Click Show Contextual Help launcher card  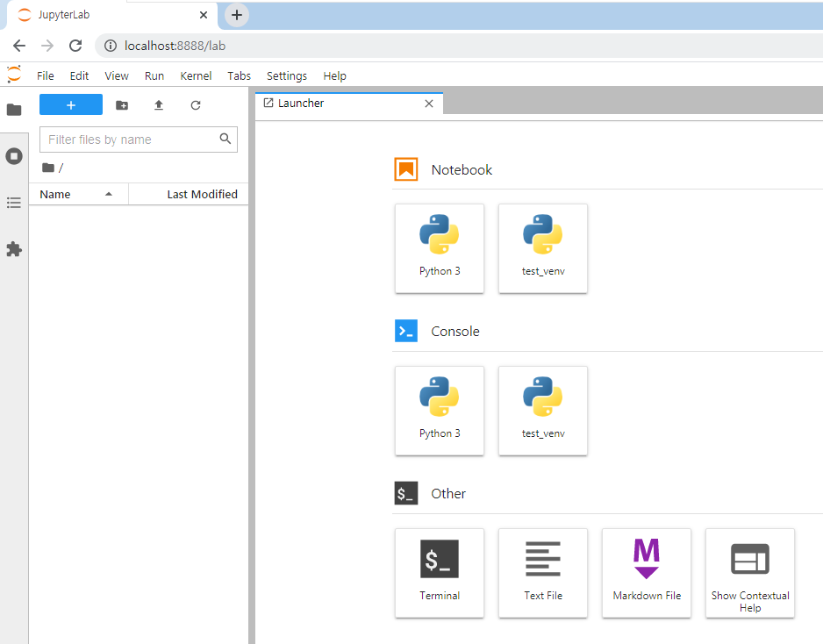(750, 573)
